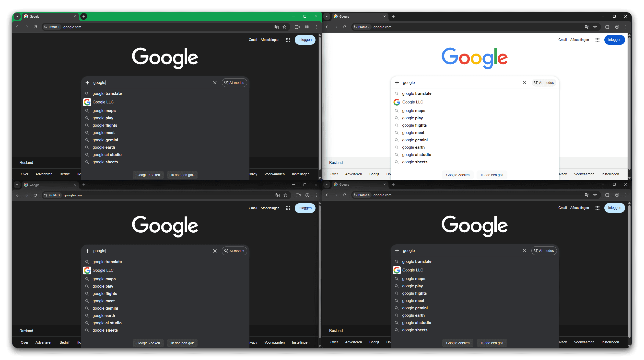The width and height of the screenshot is (644, 360).
Task: Click media control icon in Profile 2 toolbar
Action: 608,27
